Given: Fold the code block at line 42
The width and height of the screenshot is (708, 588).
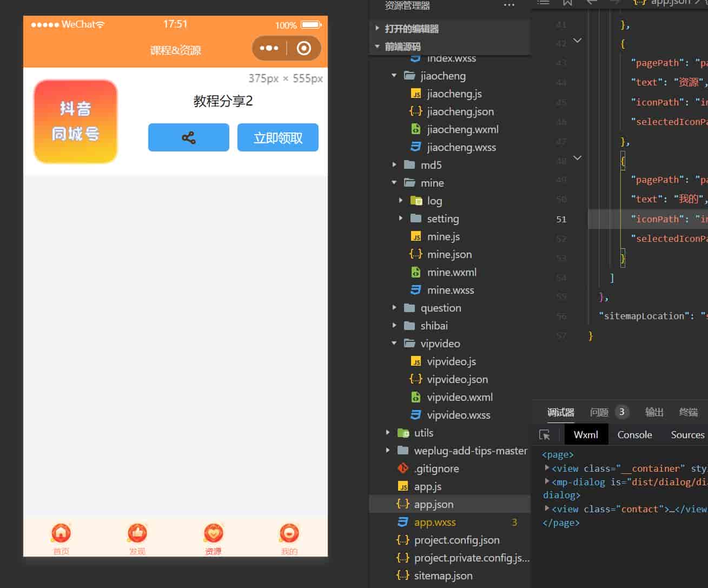Looking at the screenshot, I should (577, 41).
